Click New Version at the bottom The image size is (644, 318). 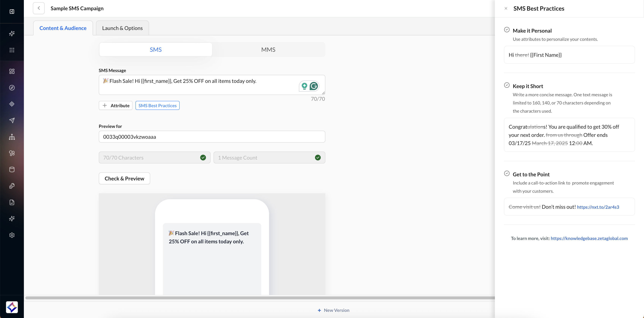tap(334, 310)
